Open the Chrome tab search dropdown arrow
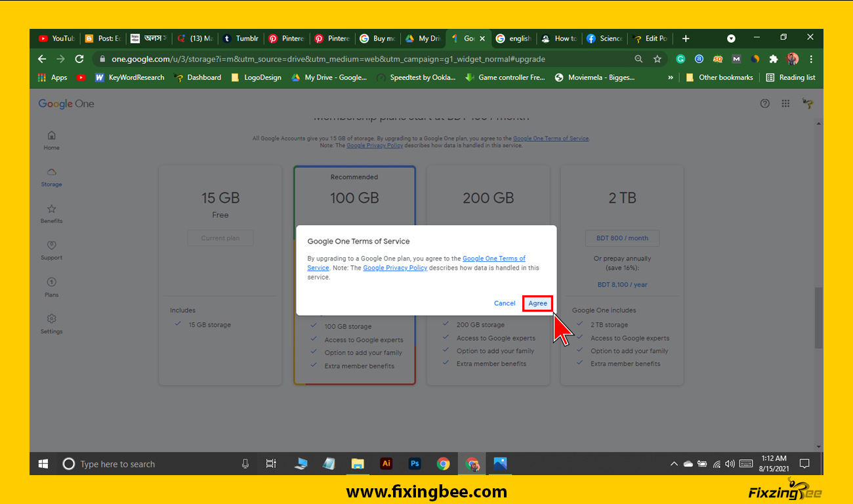The width and height of the screenshot is (853, 504). pos(731,39)
